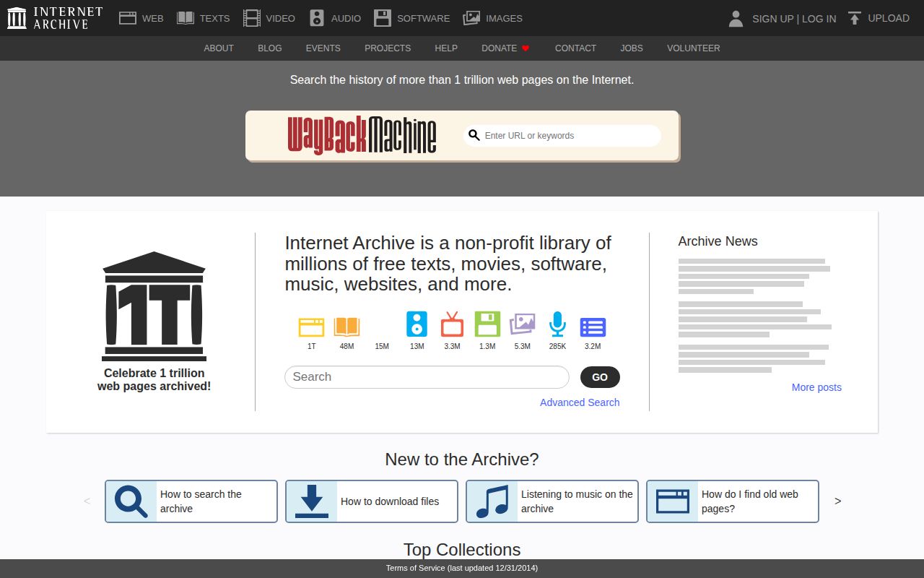
Task: Go back in the carousel with the left arrow
Action: (87, 501)
